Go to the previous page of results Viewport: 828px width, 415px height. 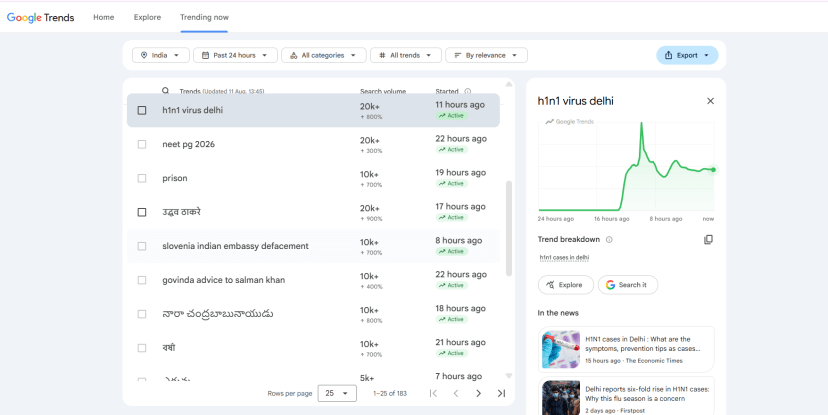coord(456,393)
